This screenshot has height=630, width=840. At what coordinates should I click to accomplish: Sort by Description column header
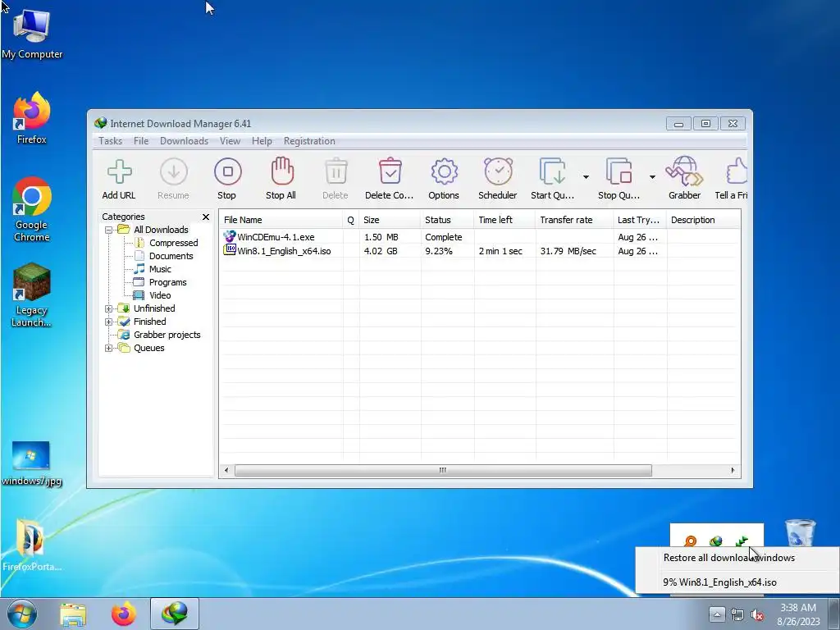point(703,220)
